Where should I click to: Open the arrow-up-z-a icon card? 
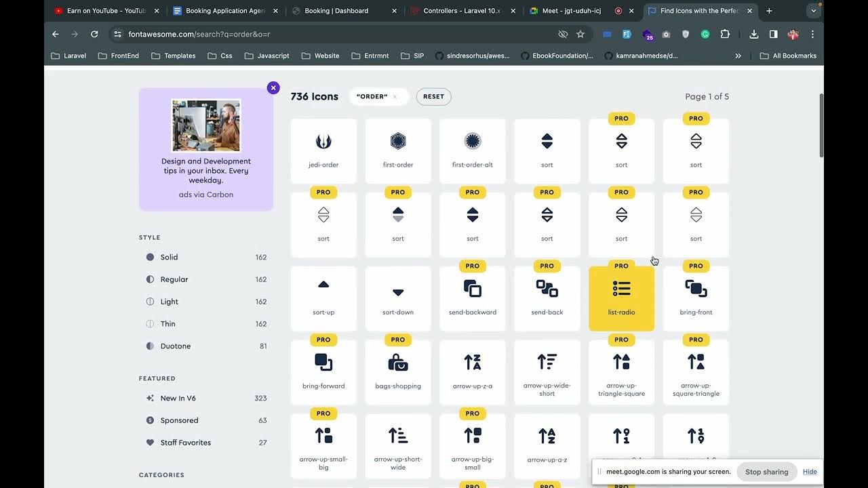[x=473, y=372]
